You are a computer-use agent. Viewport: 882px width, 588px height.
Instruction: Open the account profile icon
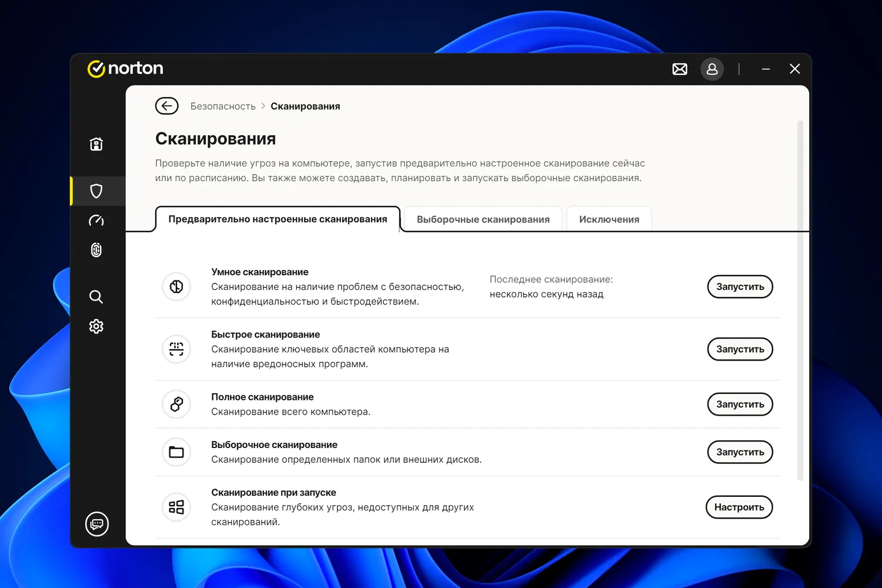coord(712,69)
